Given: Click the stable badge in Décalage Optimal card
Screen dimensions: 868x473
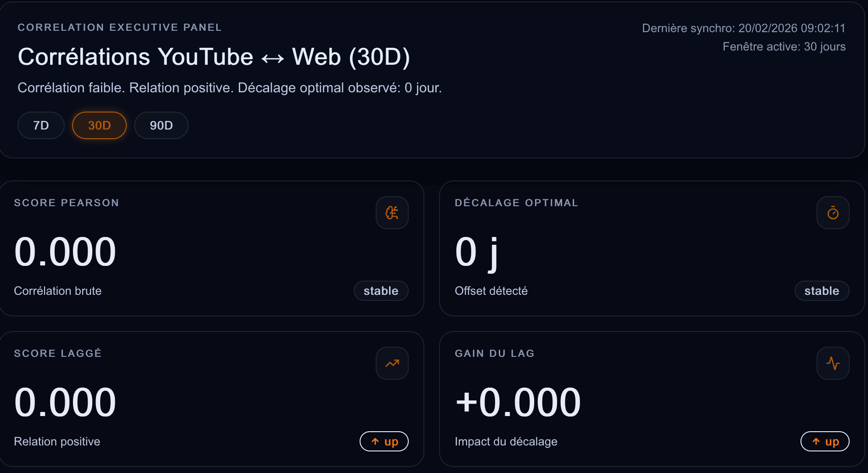Looking at the screenshot, I should pos(822,291).
